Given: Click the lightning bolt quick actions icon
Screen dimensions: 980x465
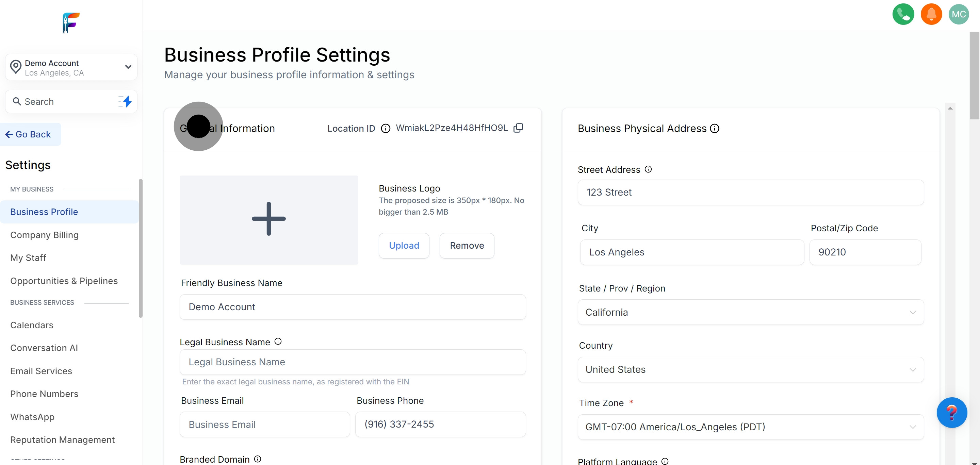Looking at the screenshot, I should click(x=127, y=101).
